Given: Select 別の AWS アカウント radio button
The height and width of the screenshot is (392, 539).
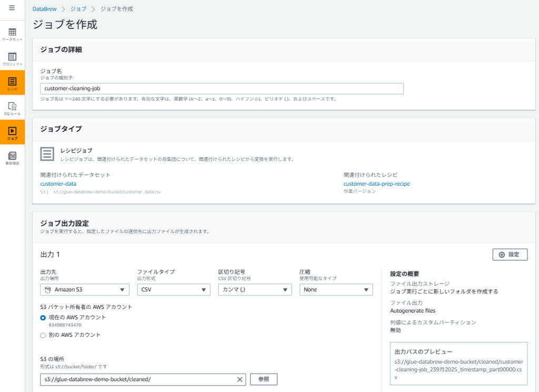Looking at the screenshot, I should click(43, 335).
